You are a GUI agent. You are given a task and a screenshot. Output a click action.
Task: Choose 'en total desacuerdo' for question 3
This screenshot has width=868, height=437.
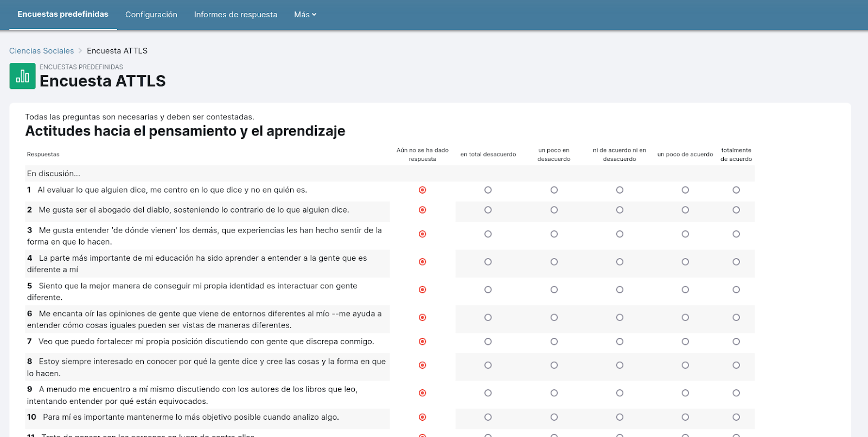point(488,234)
